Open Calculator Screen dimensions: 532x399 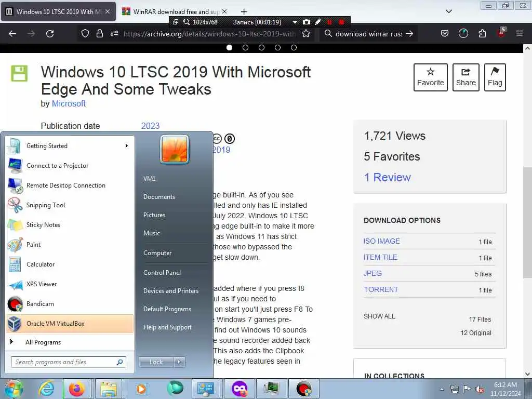click(70, 264)
